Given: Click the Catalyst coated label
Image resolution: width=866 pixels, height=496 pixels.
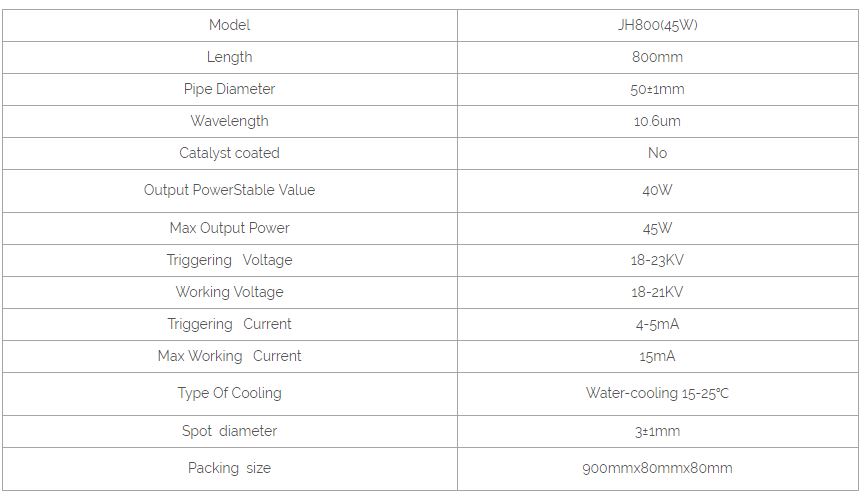Looking at the screenshot, I should tap(229, 153).
